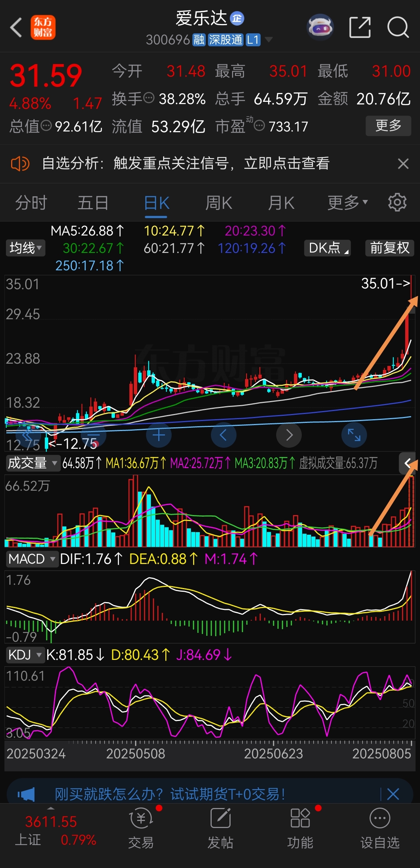Open the search magnifier icon
The height and width of the screenshot is (868, 420).
coord(398,27)
